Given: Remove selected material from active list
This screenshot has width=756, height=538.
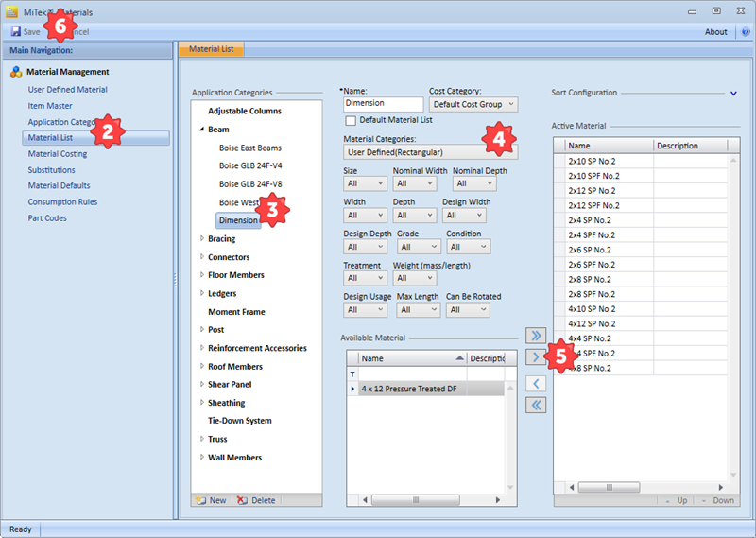Looking at the screenshot, I should coord(536,384).
